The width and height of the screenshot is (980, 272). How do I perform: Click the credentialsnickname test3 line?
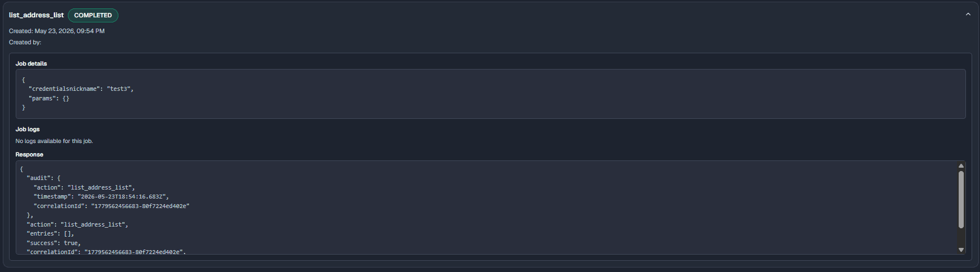click(81, 89)
